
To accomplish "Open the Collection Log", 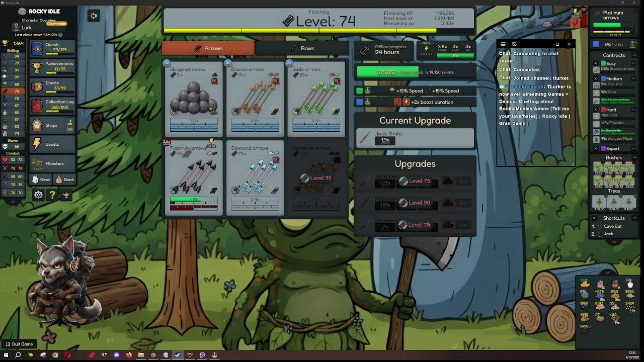I will coord(52,105).
